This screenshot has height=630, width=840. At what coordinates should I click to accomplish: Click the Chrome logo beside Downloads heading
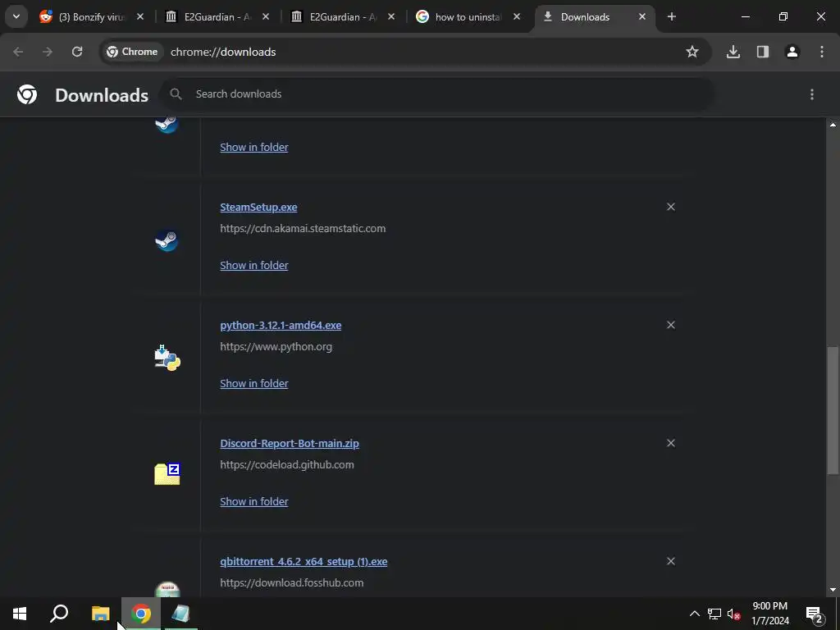pos(27,94)
